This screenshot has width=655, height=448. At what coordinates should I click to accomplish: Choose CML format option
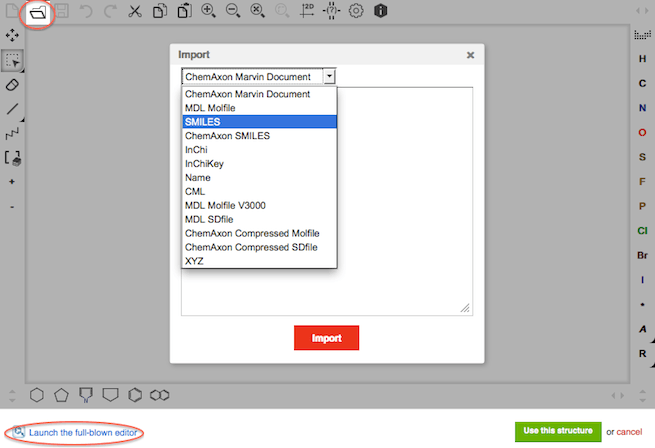point(259,191)
